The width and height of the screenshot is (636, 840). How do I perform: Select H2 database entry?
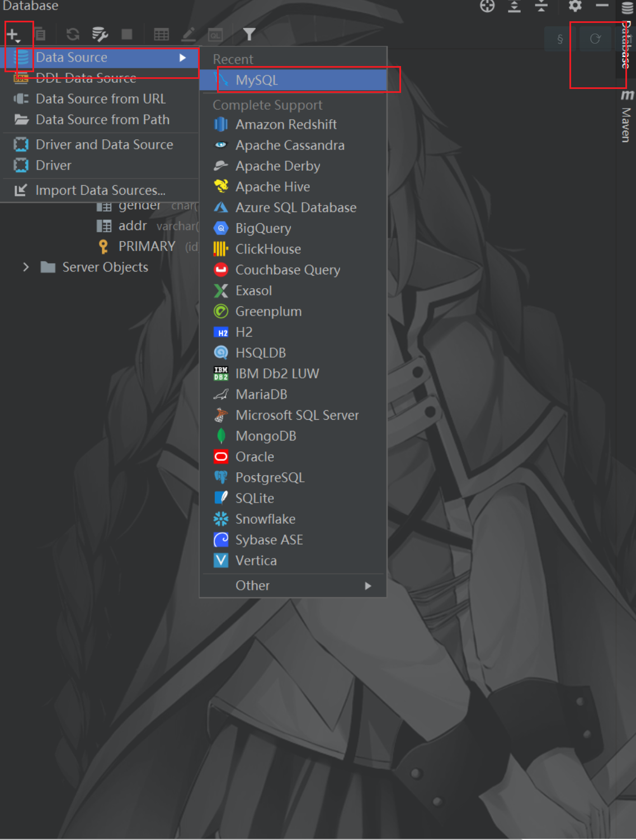tap(293, 332)
